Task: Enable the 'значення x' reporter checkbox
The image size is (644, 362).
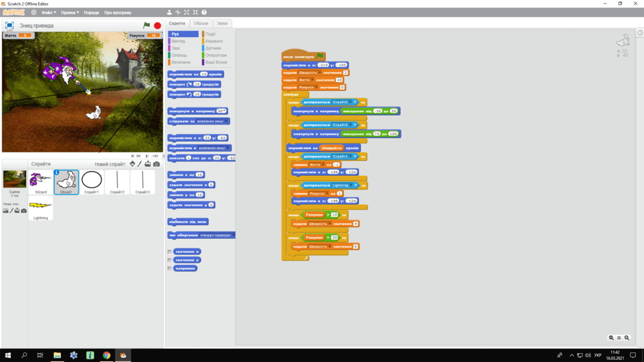Action: pos(169,252)
